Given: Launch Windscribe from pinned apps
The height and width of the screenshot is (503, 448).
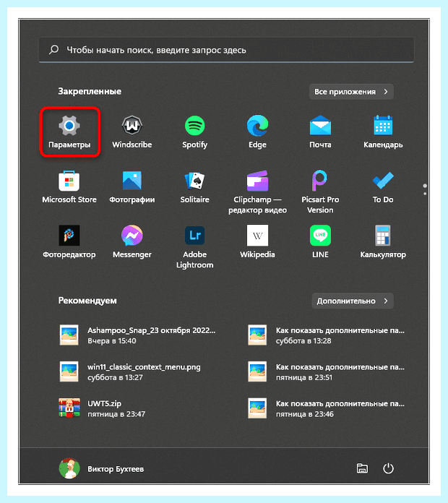Looking at the screenshot, I should [x=132, y=132].
